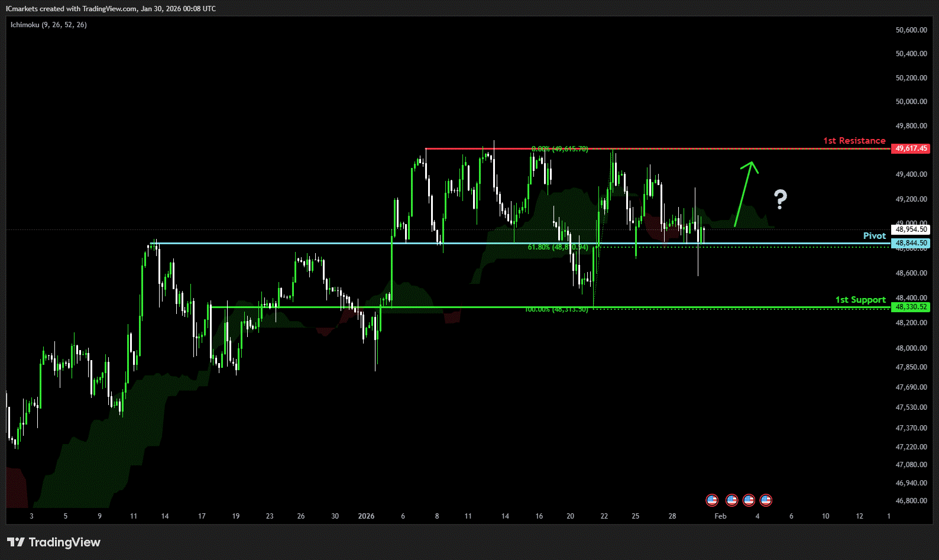
Task: Click the third US flag economic event icon
Action: click(749, 500)
